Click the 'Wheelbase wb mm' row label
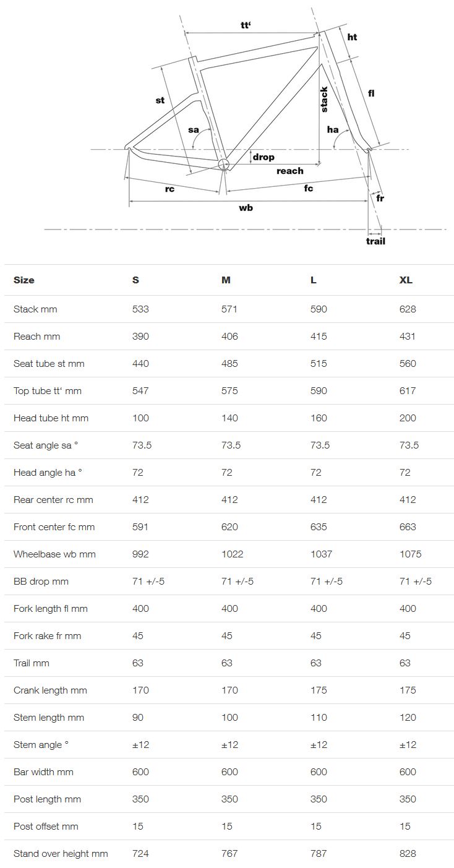Screen dimensions: 454x868 [x=54, y=554]
